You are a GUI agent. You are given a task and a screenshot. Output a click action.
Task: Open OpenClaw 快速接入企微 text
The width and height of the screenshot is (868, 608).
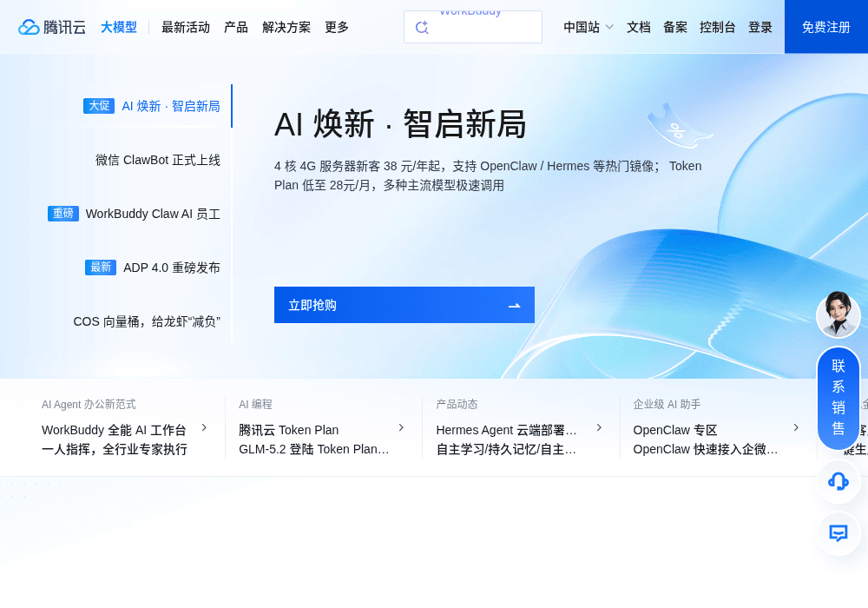click(705, 449)
